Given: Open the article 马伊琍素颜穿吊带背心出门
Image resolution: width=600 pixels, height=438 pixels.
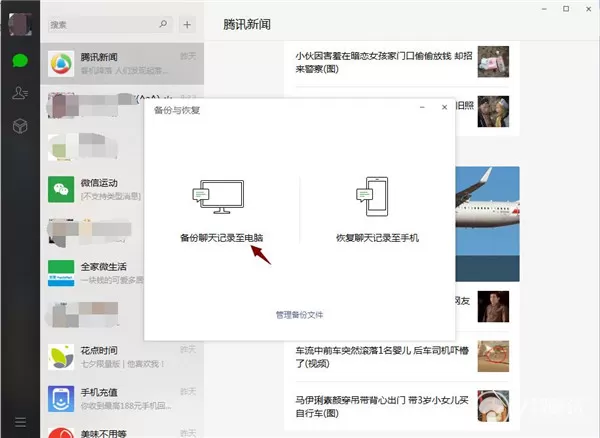Looking at the screenshot, I should coord(382,407).
